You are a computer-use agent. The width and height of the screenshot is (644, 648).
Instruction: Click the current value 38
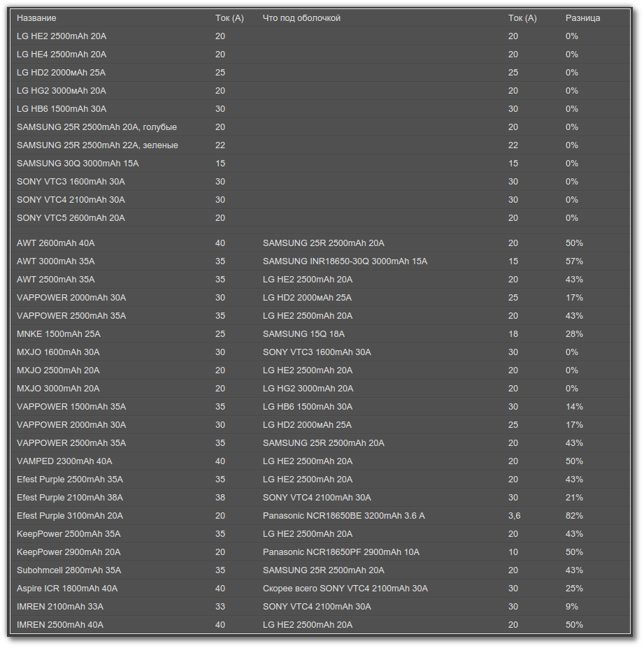[220, 498]
